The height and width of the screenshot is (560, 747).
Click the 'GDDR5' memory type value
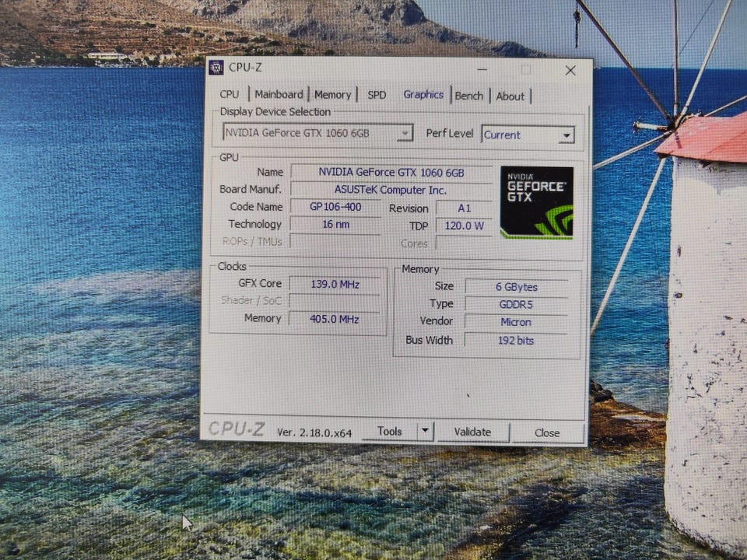516,304
